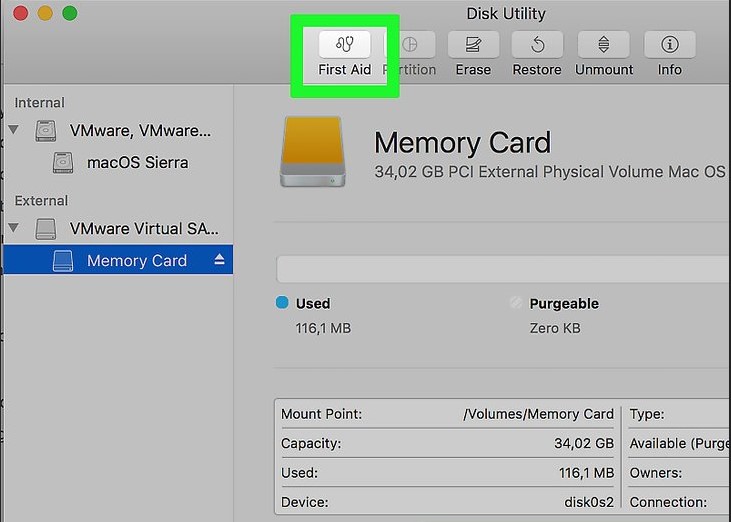Viewport: 731px width, 522px height.
Task: Click the Device 'disk0s2' value
Action: click(589, 502)
